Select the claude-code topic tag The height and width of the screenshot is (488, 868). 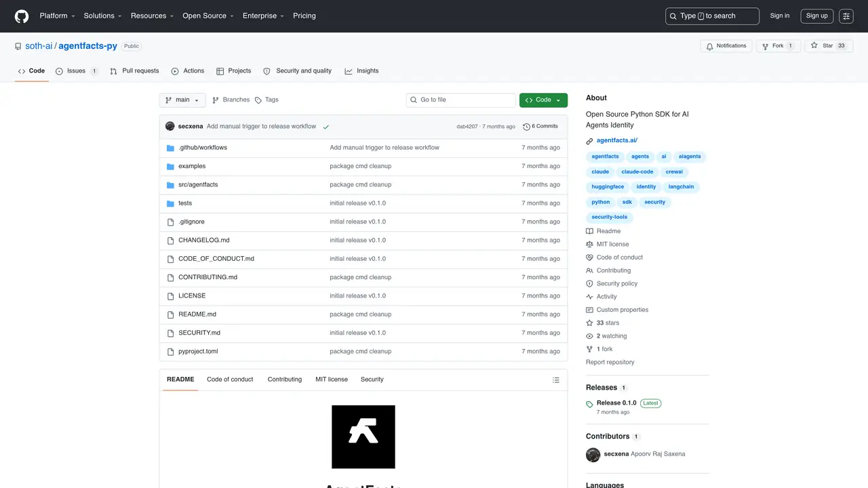637,172
